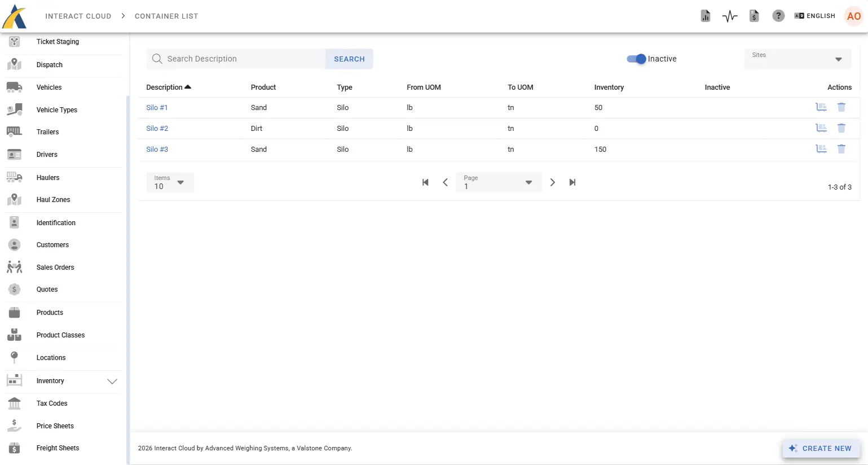Viewport: 868px width, 465px height.
Task: Select the Haulers icon in the sidebar
Action: click(14, 177)
